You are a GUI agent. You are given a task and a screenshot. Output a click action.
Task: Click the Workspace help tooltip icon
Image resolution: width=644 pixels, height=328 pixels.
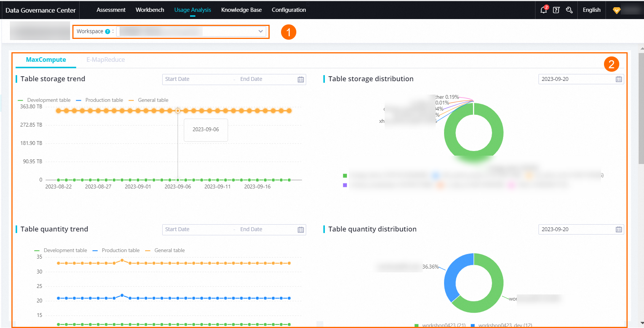(108, 32)
